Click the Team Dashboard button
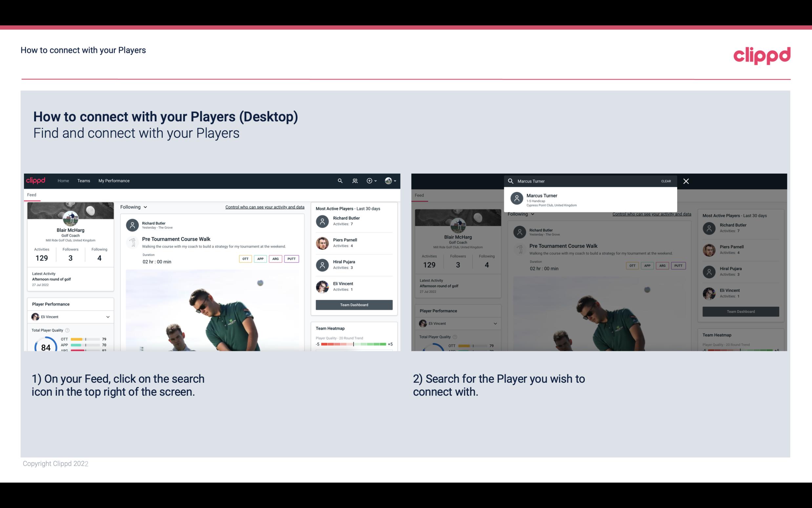This screenshot has width=812, height=508. click(x=354, y=304)
